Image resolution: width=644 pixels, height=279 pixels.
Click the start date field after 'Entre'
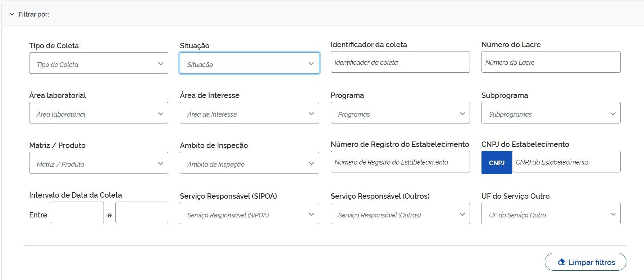(77, 212)
